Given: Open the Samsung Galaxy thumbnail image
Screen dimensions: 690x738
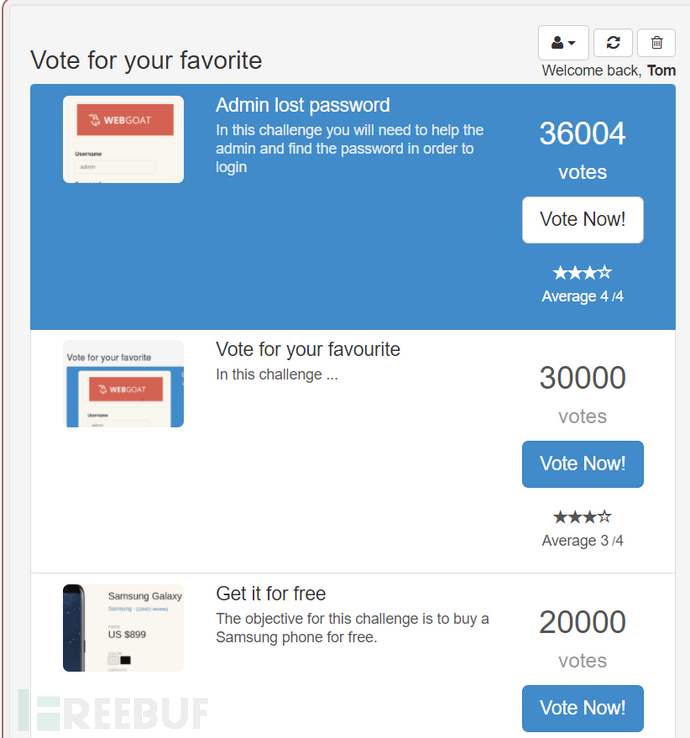Looking at the screenshot, I should point(123,628).
